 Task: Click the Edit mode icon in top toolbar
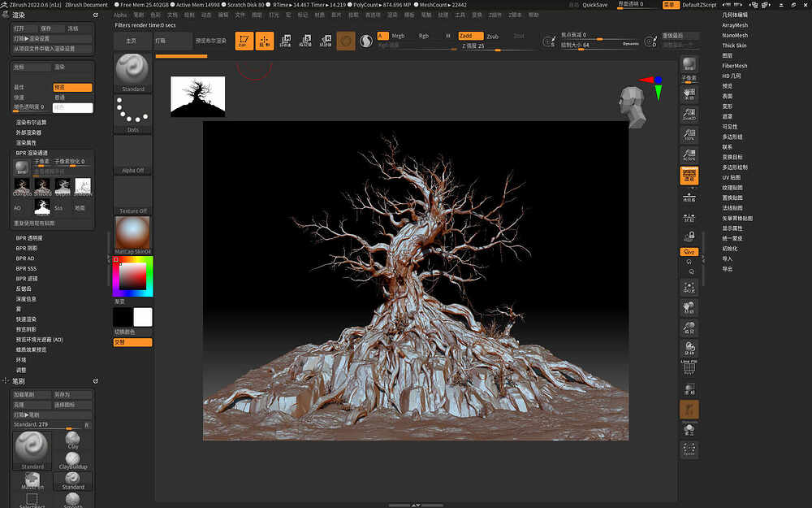point(244,41)
